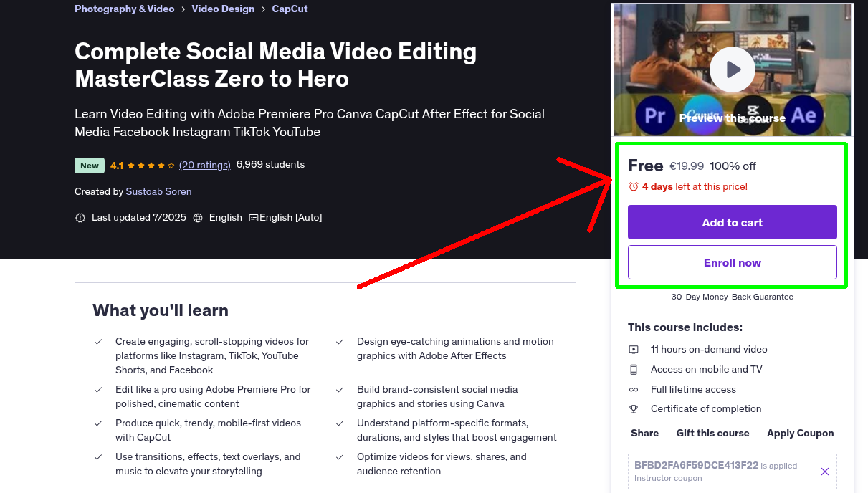This screenshot has width=868, height=493.
Task: Click the 11 hours on-demand video text
Action: click(x=709, y=350)
